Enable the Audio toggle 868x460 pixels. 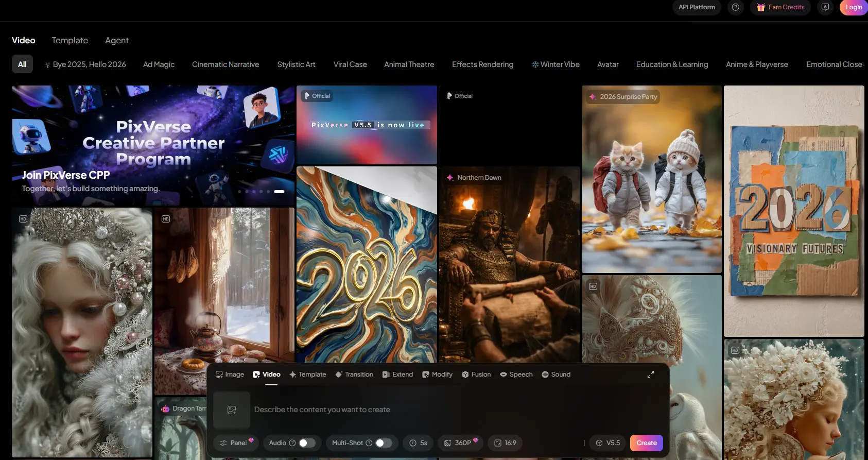[x=307, y=443]
